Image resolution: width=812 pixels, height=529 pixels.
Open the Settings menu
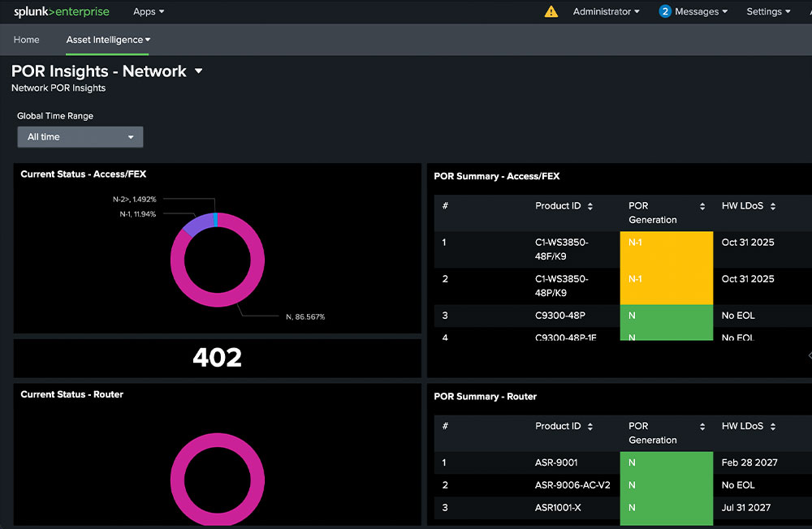point(768,11)
